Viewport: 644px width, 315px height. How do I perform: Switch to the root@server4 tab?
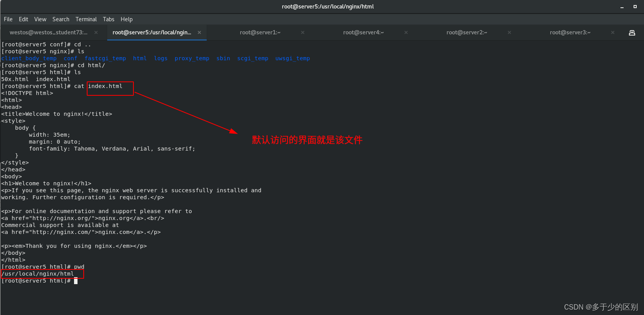(364, 32)
